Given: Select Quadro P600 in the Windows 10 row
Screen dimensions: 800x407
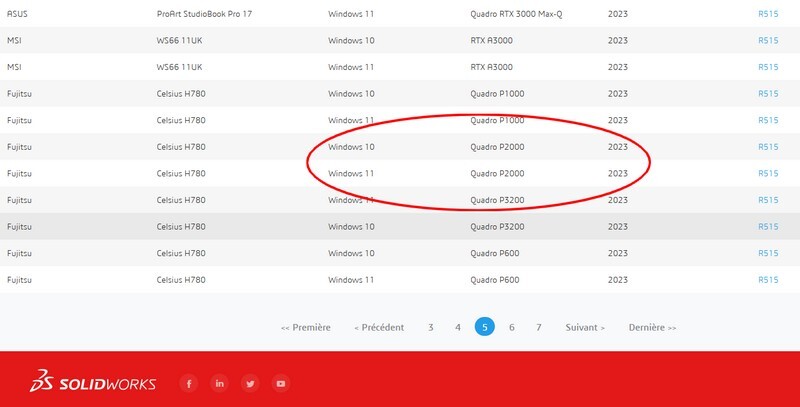Looking at the screenshot, I should pyautogui.click(x=494, y=253).
